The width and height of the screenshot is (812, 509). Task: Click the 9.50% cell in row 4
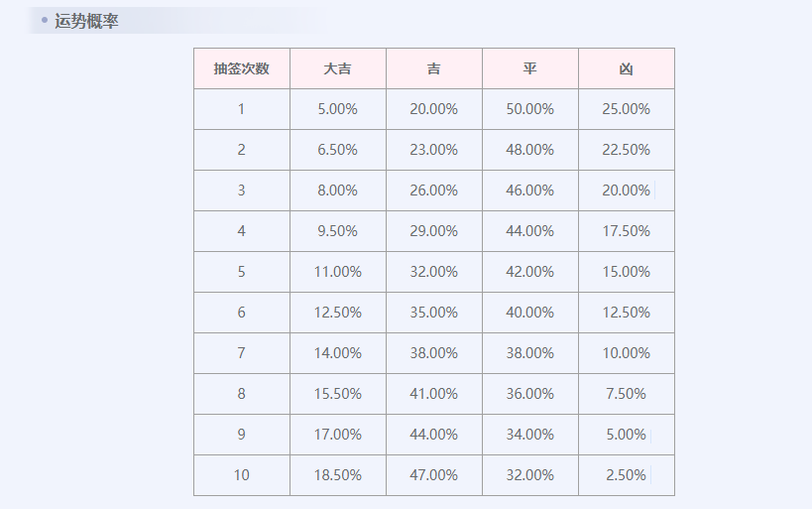point(338,231)
